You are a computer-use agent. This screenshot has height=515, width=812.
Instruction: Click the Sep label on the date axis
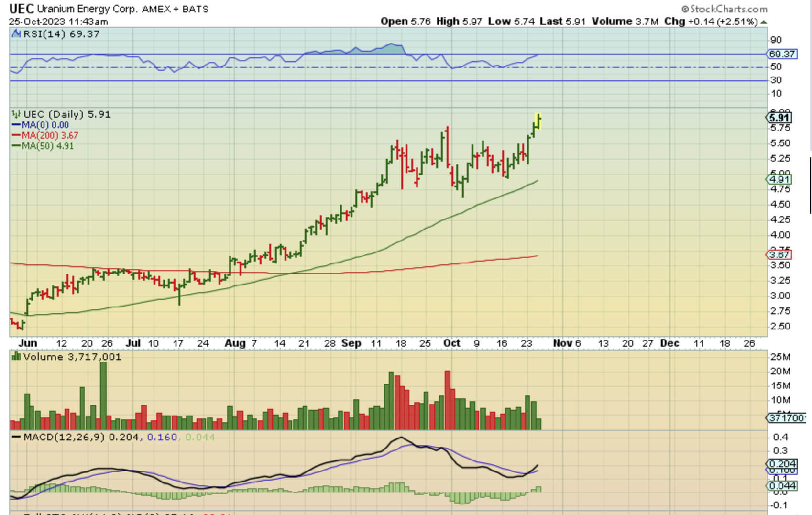pos(351,343)
